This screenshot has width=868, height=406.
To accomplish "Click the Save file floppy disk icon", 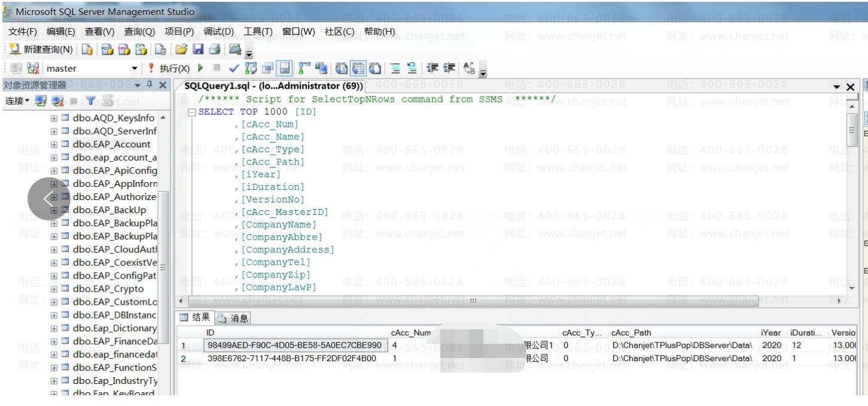I will (x=198, y=49).
